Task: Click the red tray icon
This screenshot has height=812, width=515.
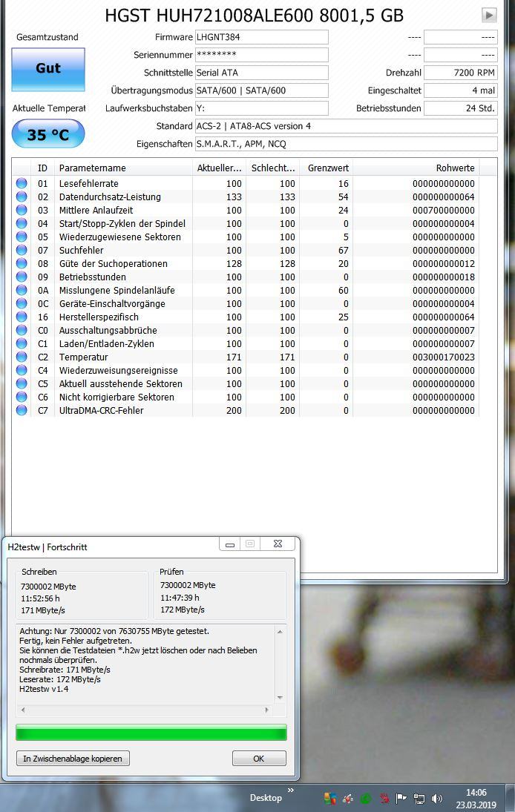Action: (x=384, y=799)
